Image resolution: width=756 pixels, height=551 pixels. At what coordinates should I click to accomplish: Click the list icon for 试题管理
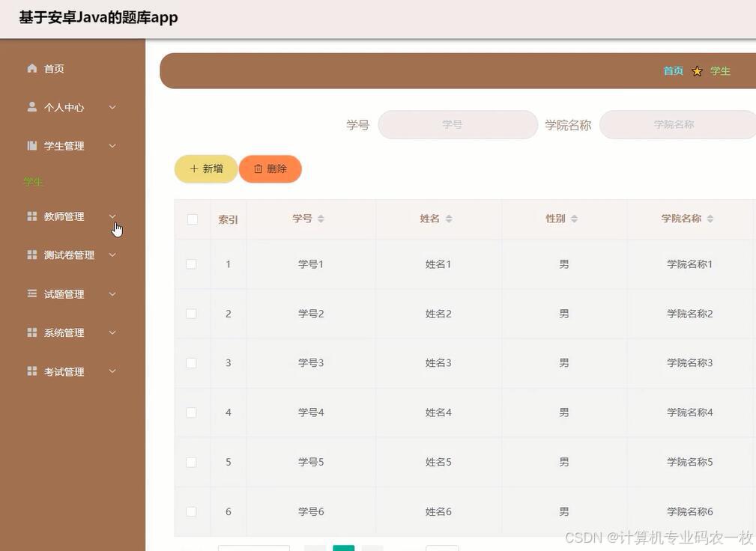[x=31, y=293]
